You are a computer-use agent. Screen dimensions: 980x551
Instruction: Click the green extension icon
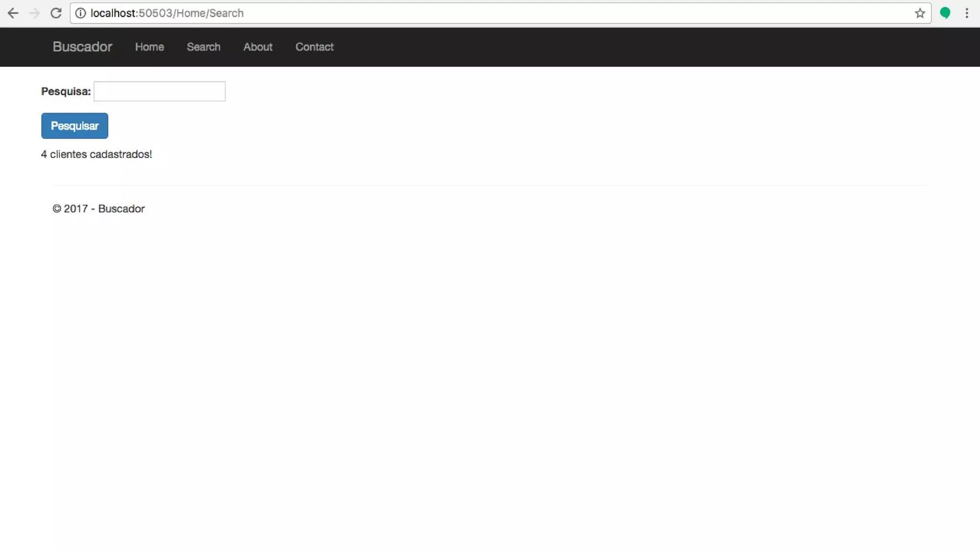click(x=945, y=13)
